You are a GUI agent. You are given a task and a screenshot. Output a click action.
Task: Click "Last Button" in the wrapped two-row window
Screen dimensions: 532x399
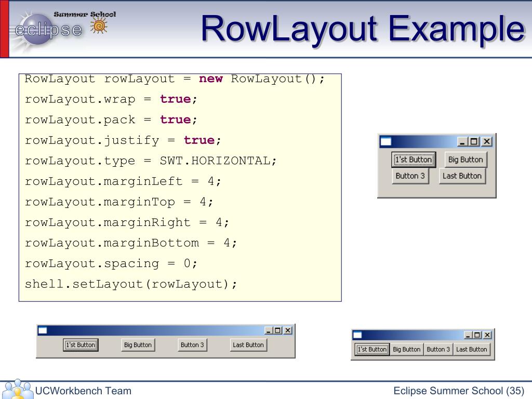462,176
